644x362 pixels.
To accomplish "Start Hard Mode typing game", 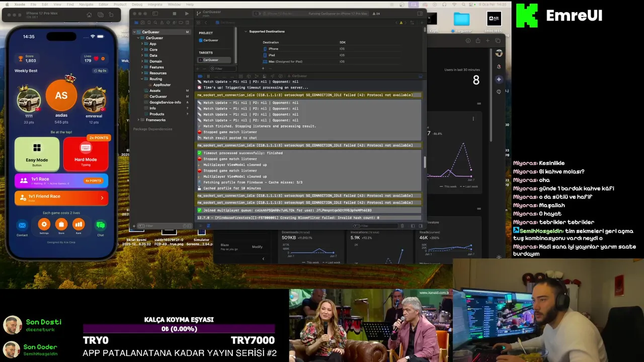I will tap(86, 154).
